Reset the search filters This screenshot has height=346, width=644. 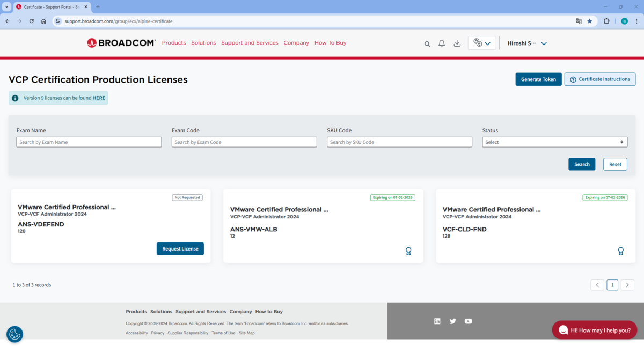pyautogui.click(x=615, y=164)
